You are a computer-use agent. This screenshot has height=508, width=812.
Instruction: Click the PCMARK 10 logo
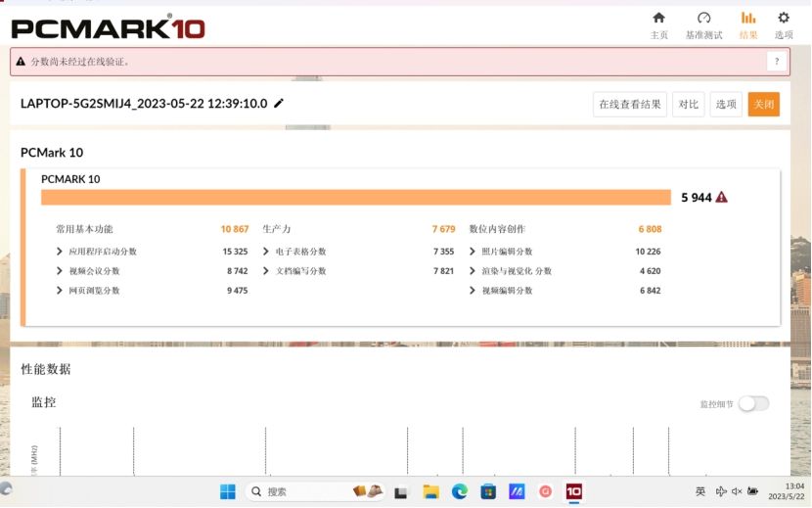pyautogui.click(x=109, y=28)
